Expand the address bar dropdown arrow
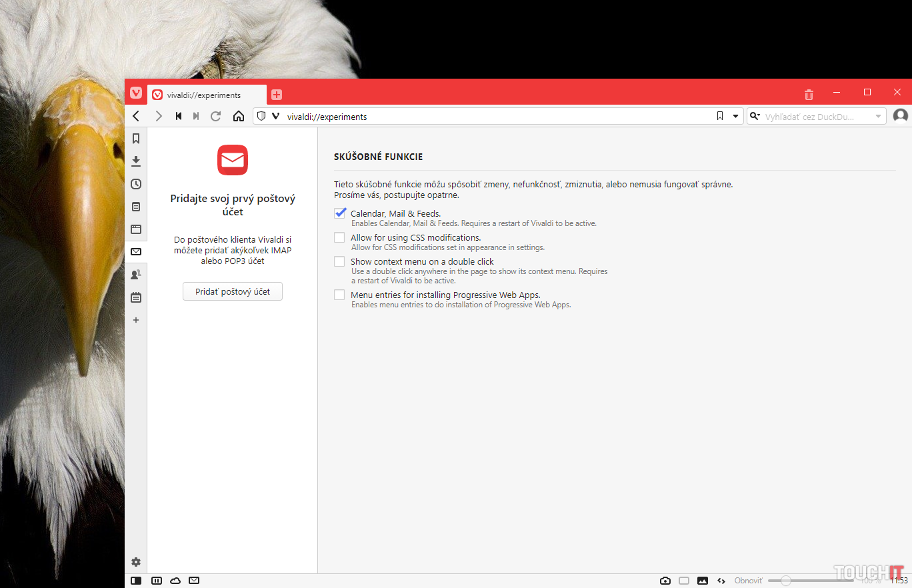 736,117
